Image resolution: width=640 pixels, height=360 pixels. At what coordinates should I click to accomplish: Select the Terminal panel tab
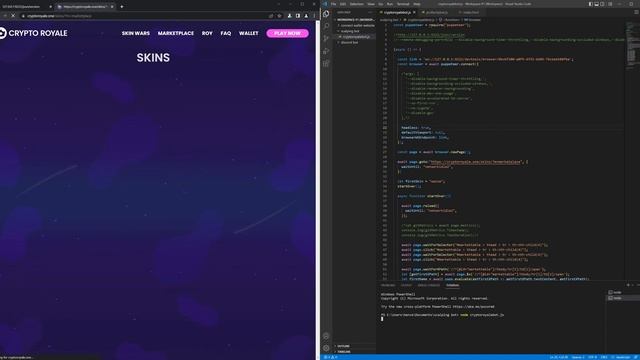pos(452,285)
